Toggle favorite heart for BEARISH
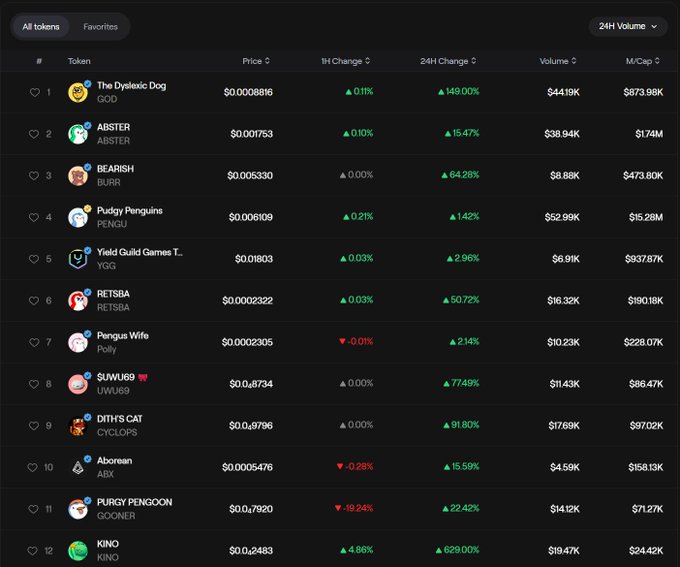This screenshot has width=680, height=567. [x=34, y=176]
